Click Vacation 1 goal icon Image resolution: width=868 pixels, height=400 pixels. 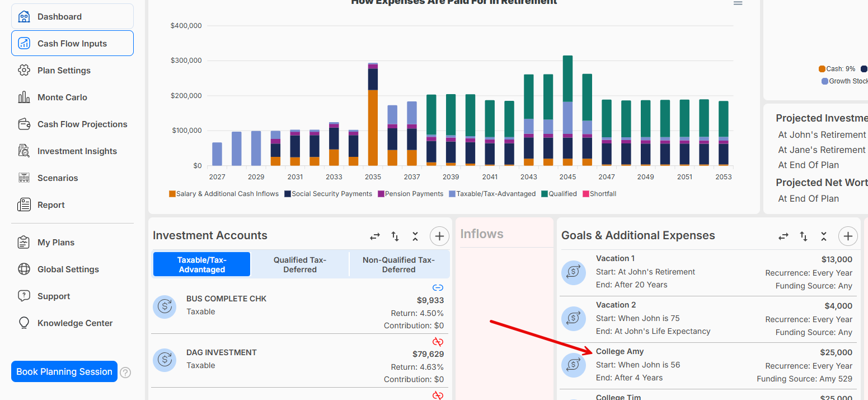(x=573, y=272)
